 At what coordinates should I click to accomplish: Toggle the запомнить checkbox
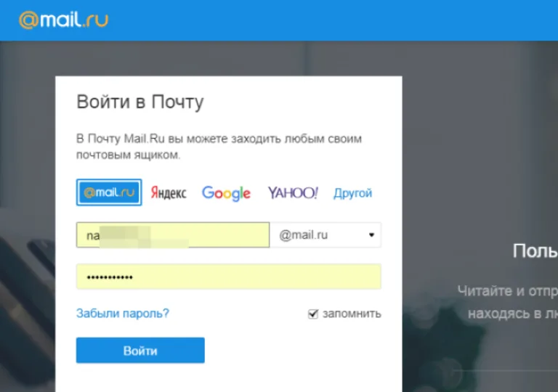pos(313,314)
